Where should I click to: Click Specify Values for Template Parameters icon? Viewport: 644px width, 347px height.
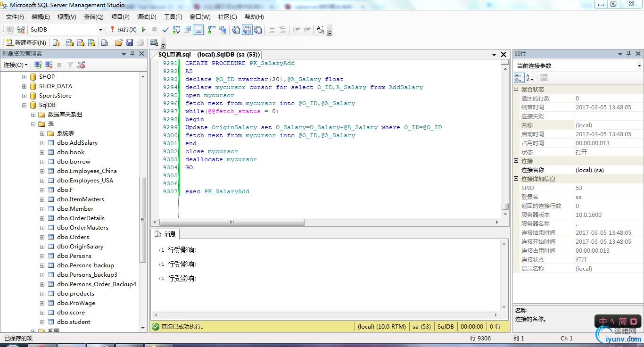tap(320, 29)
